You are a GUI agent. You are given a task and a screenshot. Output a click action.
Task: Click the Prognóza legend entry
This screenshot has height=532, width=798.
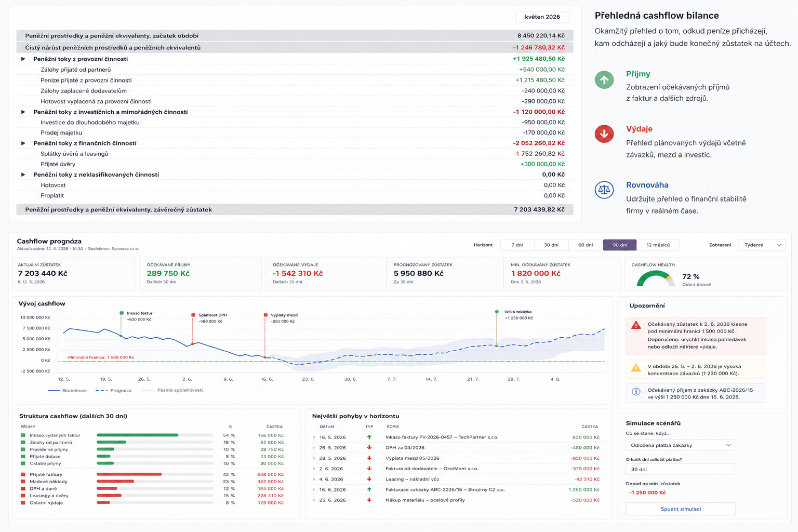(114, 390)
